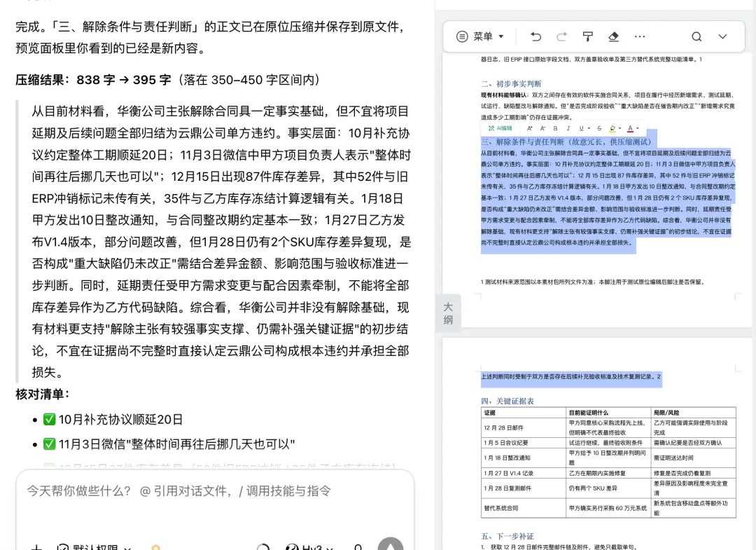
Task: Open the Hy3 model selector dropdown
Action: (x=309, y=547)
